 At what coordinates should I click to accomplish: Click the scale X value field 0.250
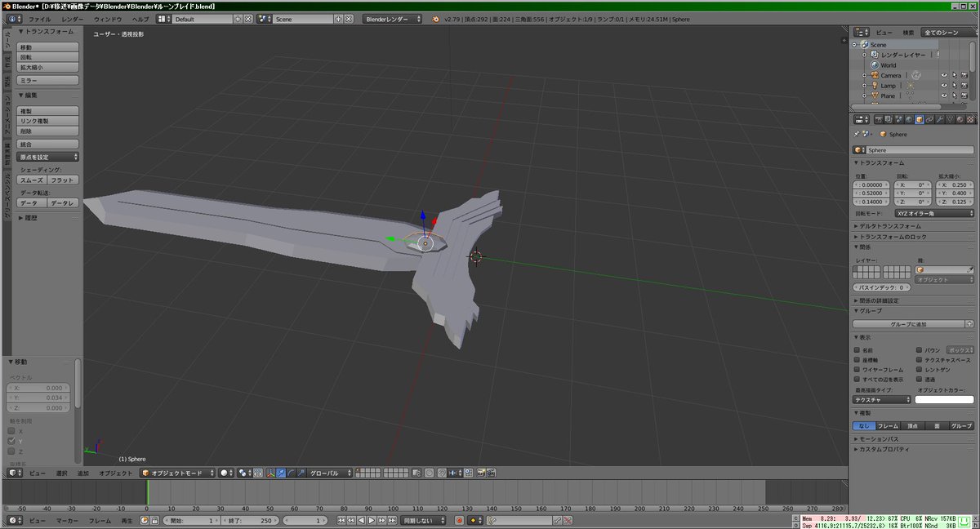(955, 184)
